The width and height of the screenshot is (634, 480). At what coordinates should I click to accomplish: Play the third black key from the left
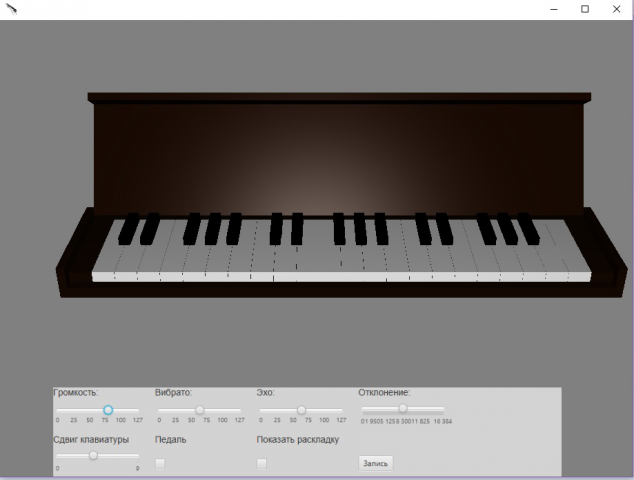pos(192,228)
